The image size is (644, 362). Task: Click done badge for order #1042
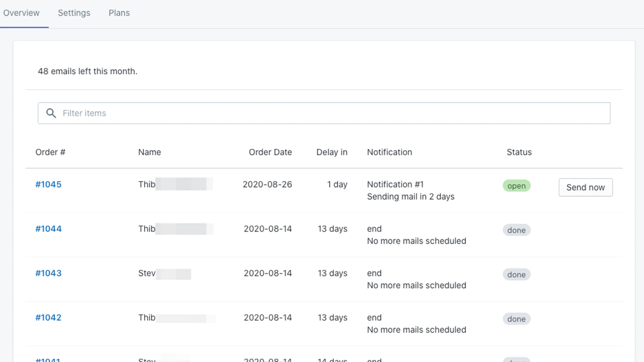(x=516, y=319)
